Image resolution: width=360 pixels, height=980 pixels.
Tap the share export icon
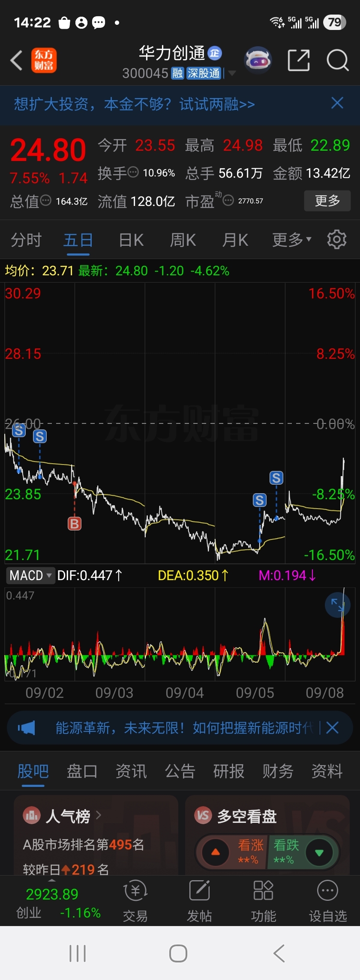299,60
